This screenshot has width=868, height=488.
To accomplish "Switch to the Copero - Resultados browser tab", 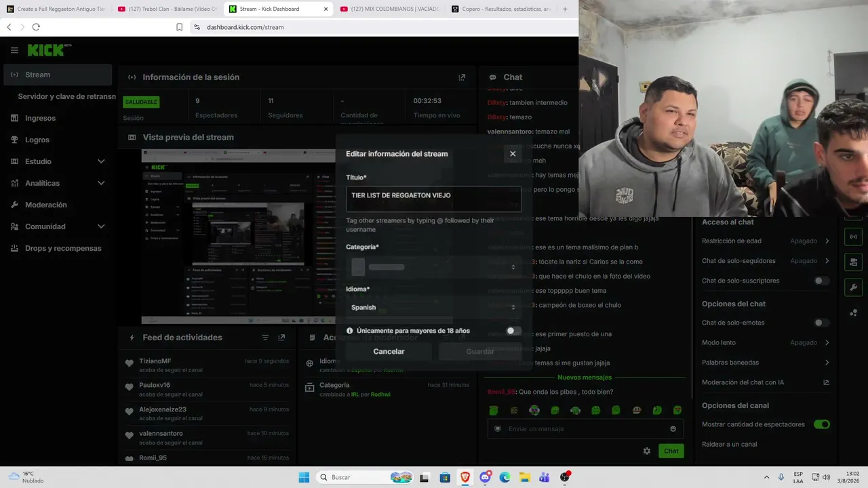I will coord(500,9).
